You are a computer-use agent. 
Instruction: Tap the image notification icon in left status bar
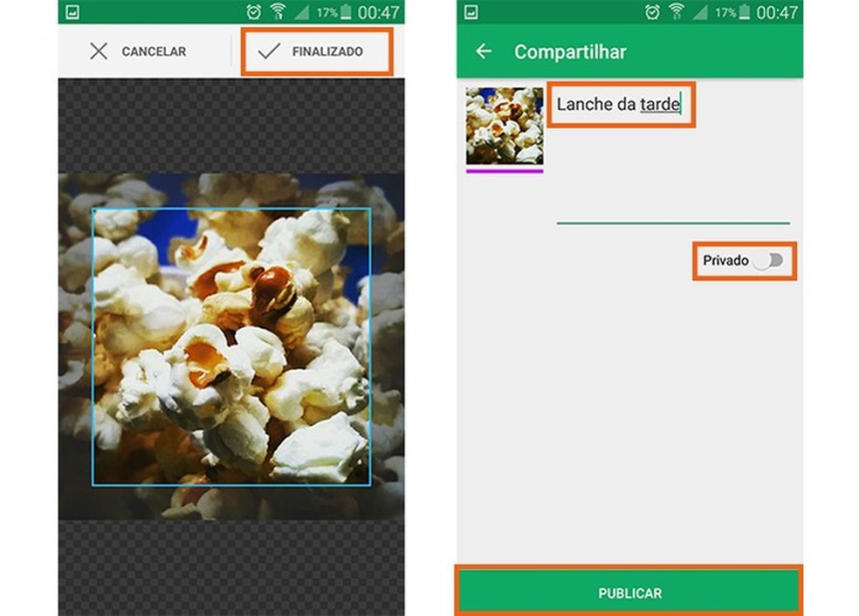coord(72,11)
